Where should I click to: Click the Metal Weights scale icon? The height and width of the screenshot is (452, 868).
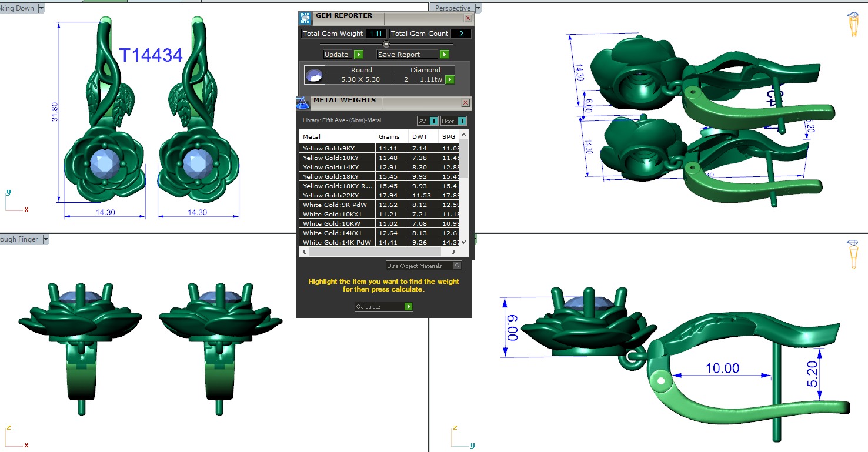pos(303,103)
